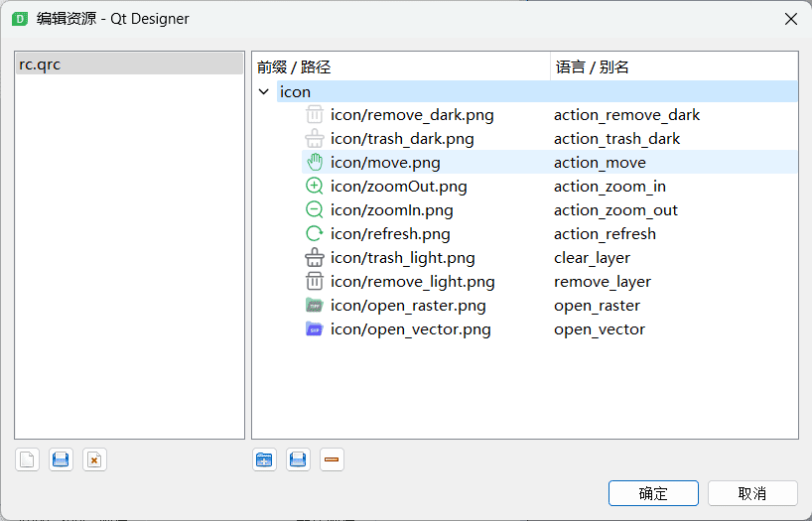Image resolution: width=812 pixels, height=521 pixels.
Task: Click the new resource file icon
Action: click(28, 459)
